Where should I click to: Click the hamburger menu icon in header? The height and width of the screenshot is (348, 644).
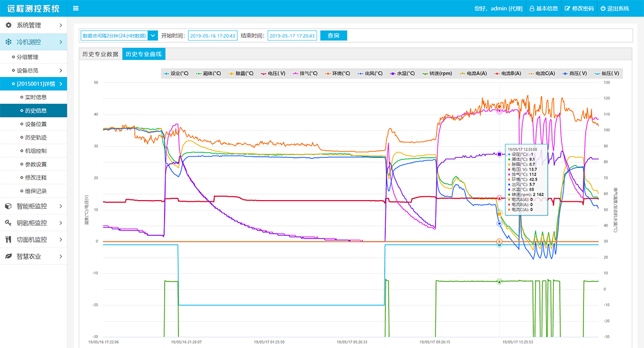(75, 8)
